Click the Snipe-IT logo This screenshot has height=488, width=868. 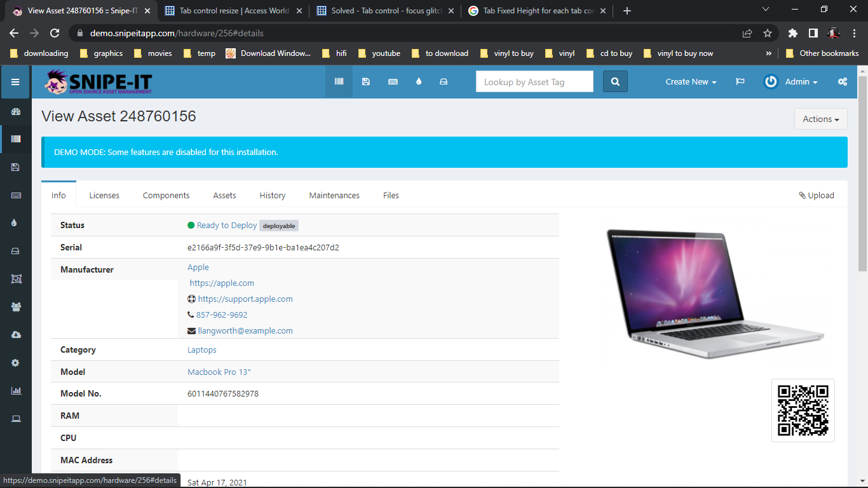coord(98,82)
